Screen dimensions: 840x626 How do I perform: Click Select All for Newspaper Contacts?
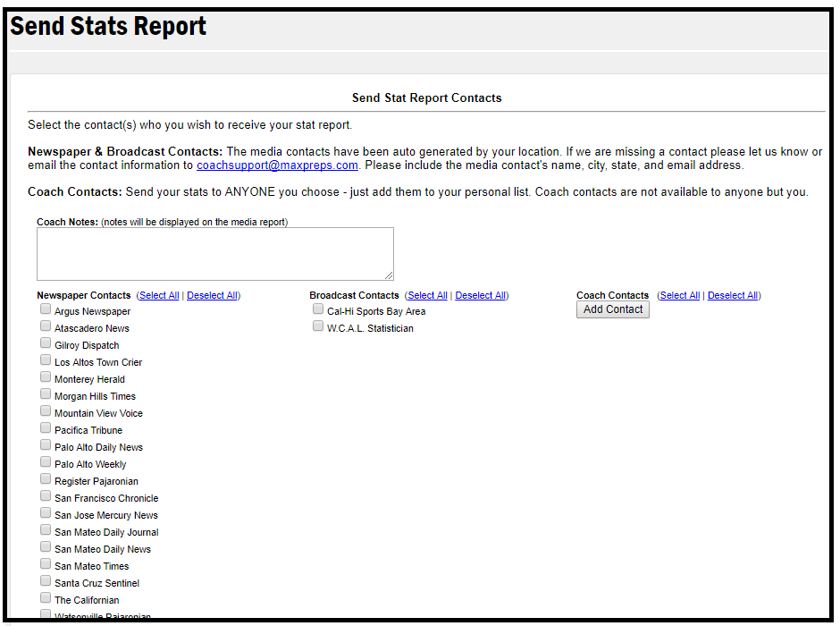point(159,295)
